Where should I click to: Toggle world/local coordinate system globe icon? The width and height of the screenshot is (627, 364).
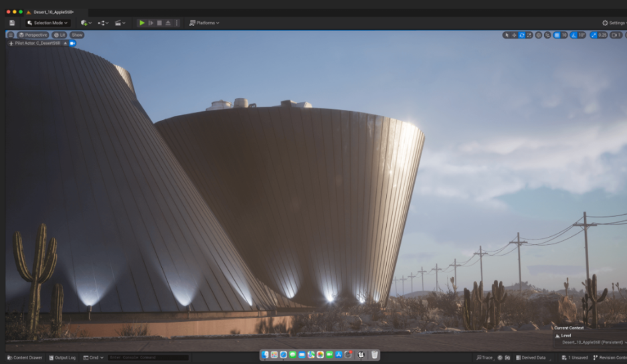coord(539,35)
